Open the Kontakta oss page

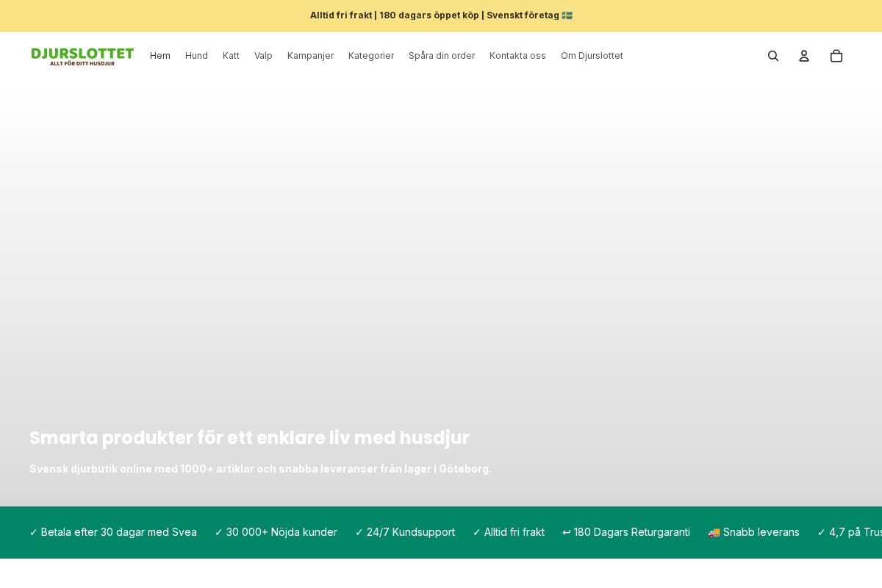point(517,56)
